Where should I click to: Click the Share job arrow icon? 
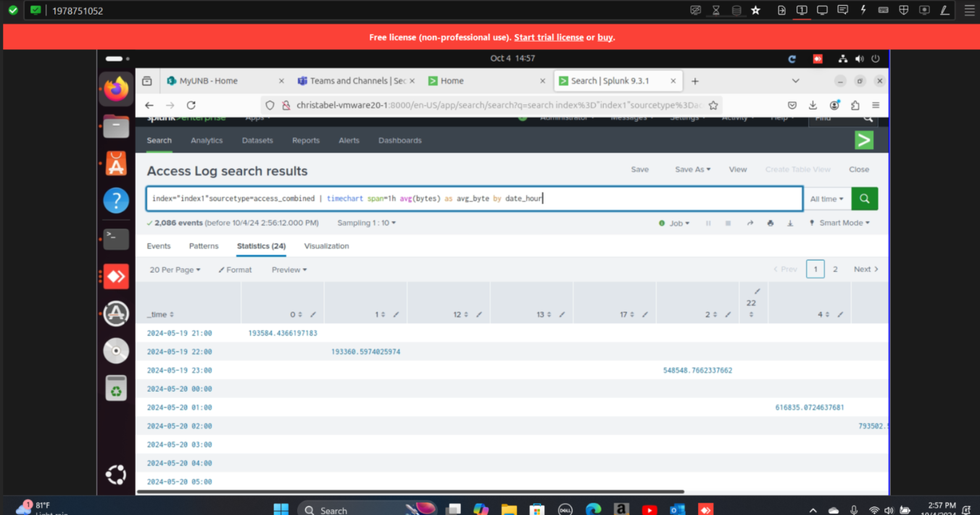coord(750,223)
